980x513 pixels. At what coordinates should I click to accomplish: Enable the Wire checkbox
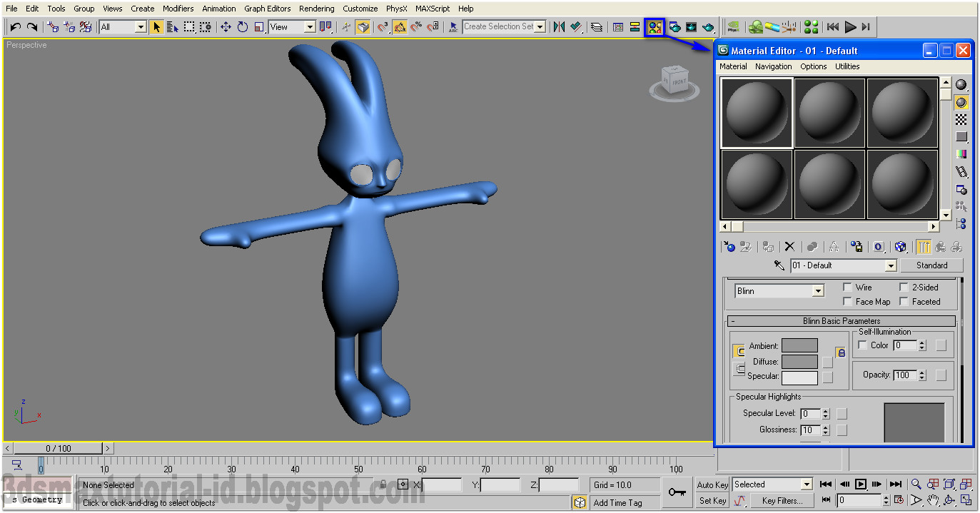click(x=847, y=288)
